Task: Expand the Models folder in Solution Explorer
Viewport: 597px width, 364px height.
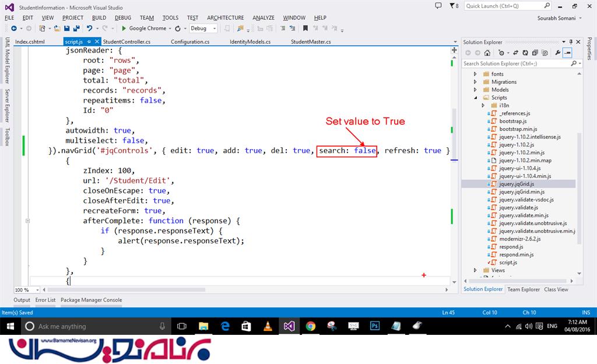Action: click(476, 90)
